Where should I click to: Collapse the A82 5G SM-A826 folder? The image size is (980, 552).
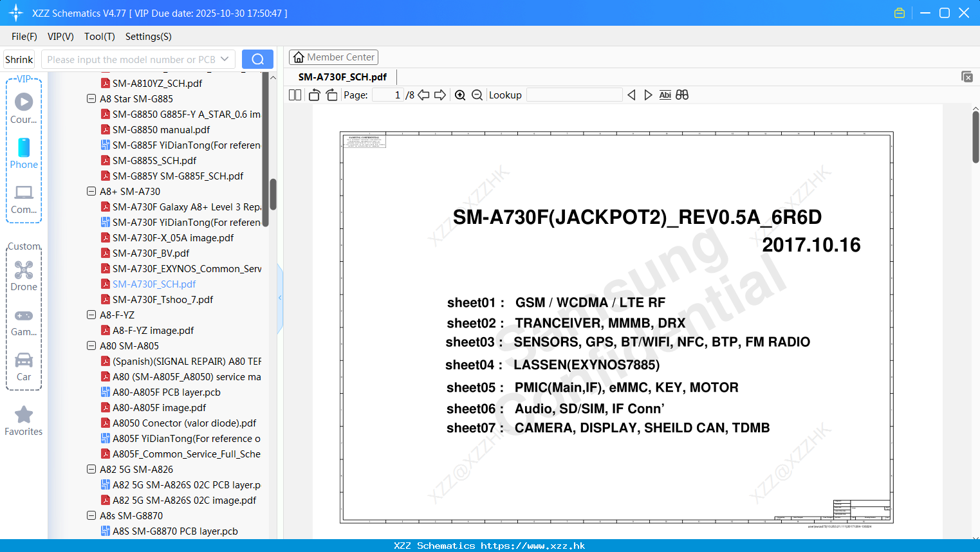pyautogui.click(x=91, y=470)
